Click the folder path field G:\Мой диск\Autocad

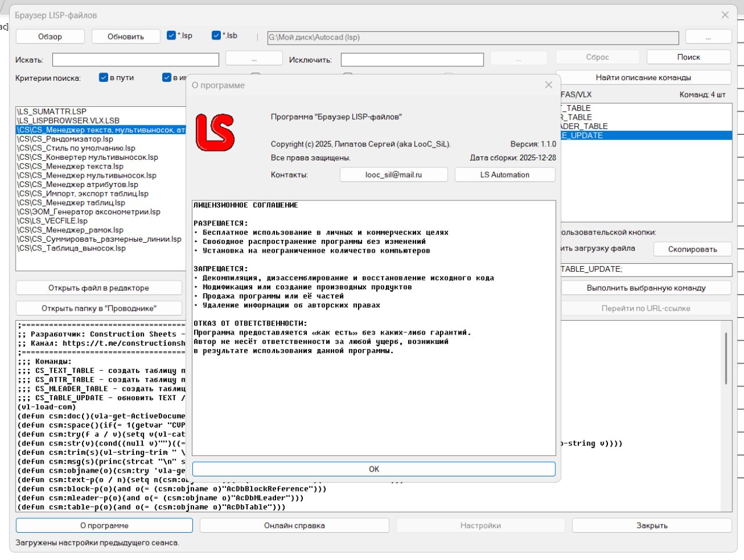[x=473, y=37]
